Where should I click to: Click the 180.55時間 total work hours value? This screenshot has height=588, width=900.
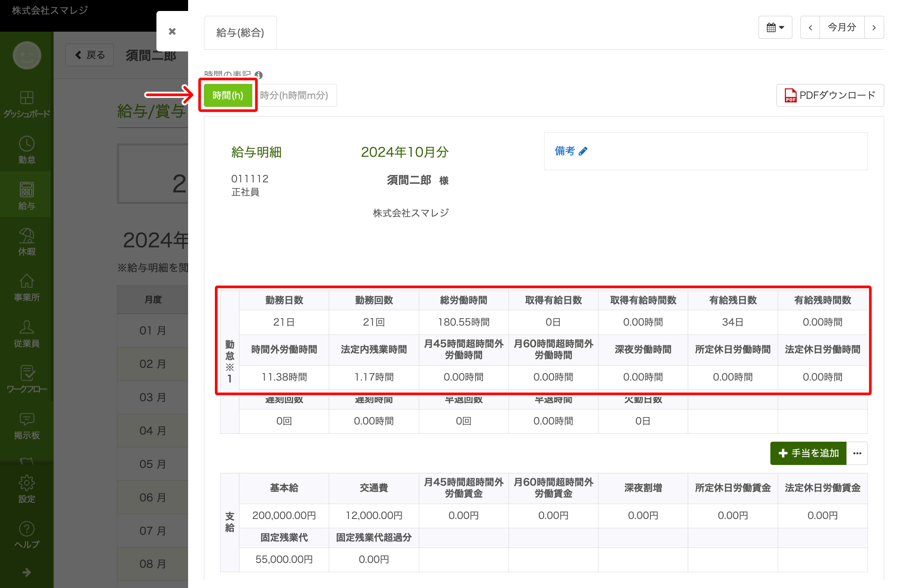click(464, 322)
